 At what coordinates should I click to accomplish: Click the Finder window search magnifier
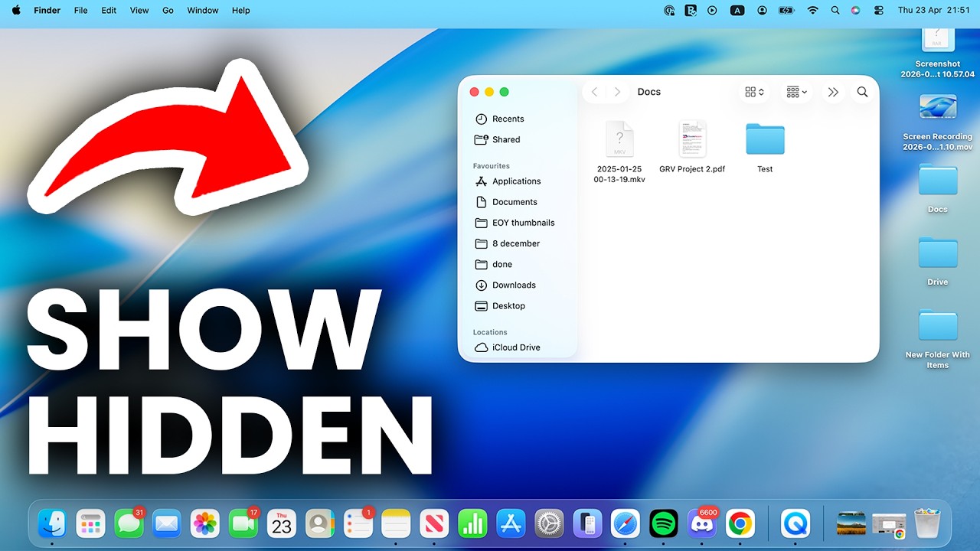(x=862, y=92)
